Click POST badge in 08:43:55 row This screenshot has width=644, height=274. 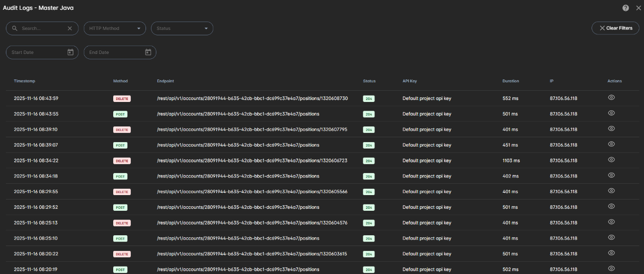(120, 114)
